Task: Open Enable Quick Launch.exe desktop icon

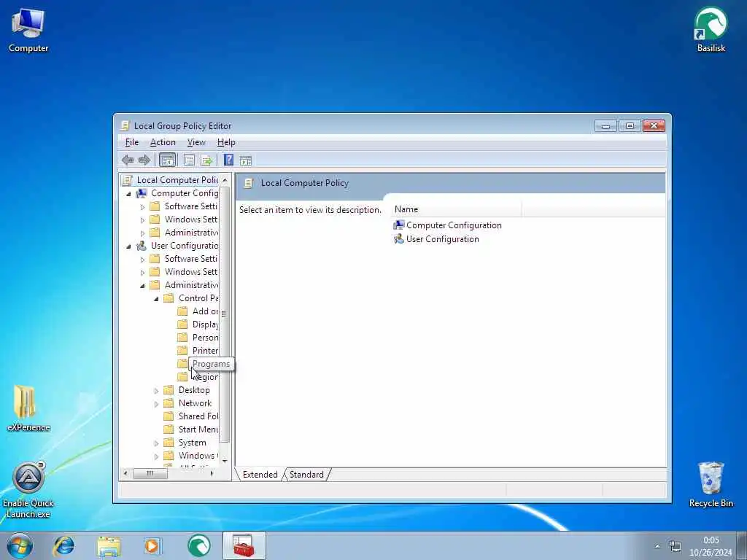Action: [x=28, y=491]
